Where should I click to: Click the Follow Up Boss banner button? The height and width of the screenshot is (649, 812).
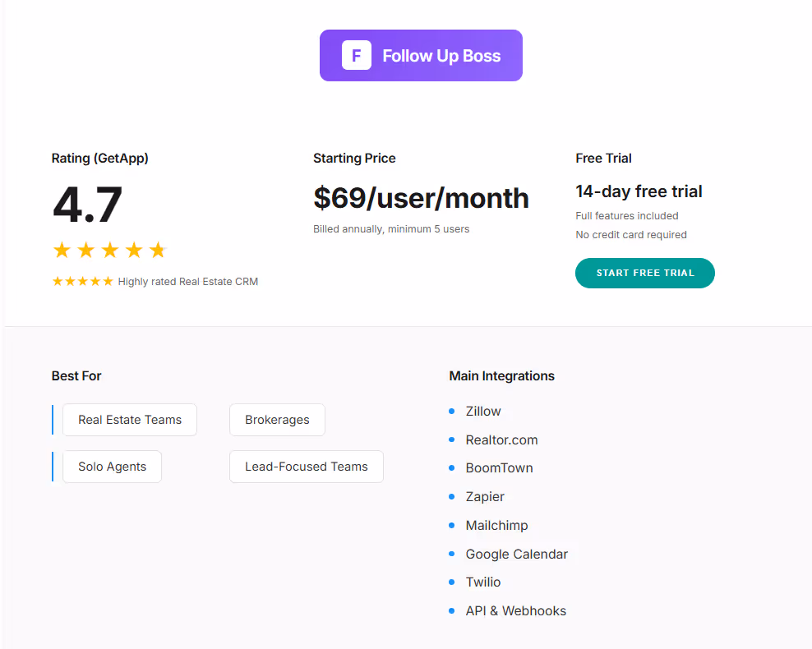tap(421, 55)
